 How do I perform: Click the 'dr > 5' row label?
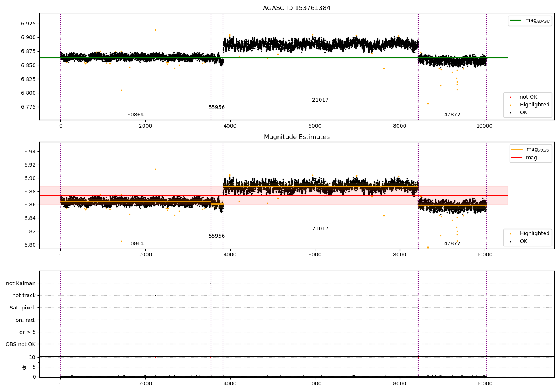pos(28,332)
